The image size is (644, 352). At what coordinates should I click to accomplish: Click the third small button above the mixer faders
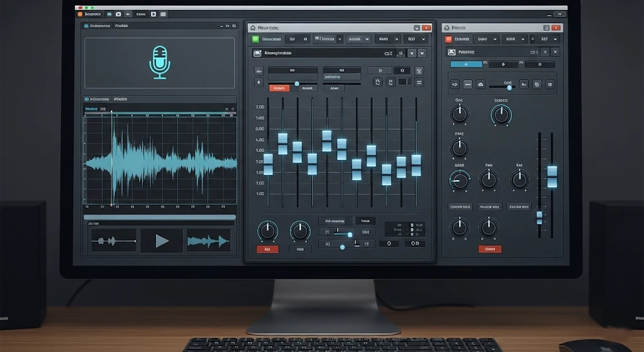coord(335,88)
